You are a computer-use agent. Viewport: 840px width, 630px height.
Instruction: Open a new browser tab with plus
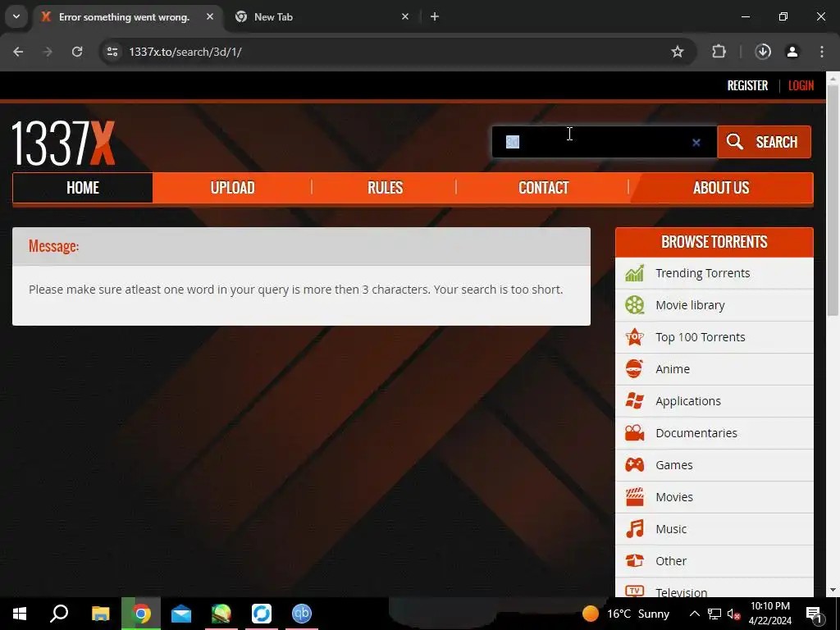(435, 16)
